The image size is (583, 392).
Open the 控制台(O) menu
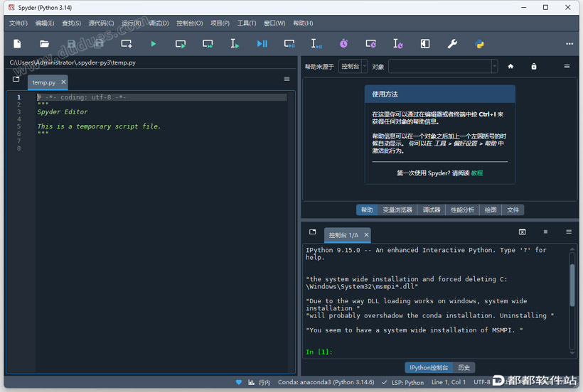coord(190,23)
